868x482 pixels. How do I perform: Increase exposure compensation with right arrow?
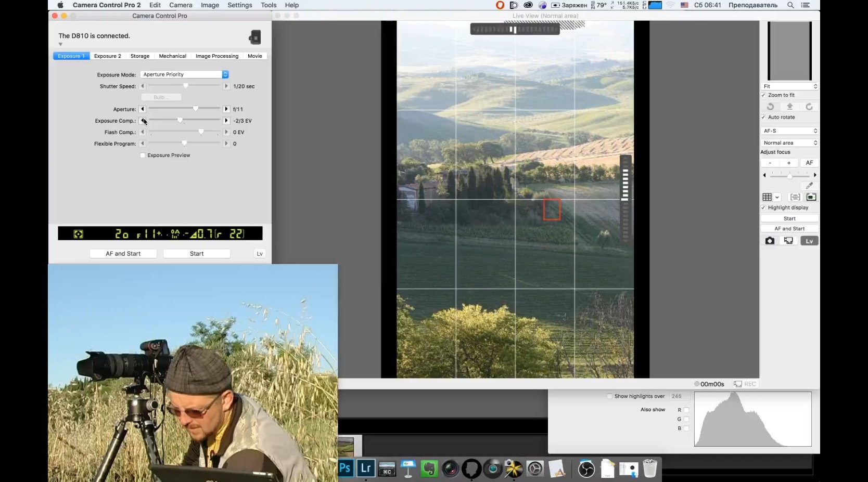click(x=226, y=121)
